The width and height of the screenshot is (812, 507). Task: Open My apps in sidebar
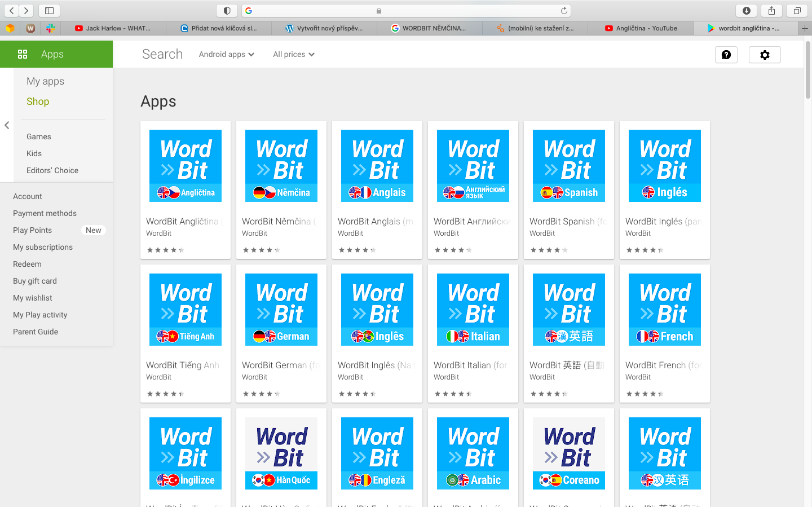(45, 81)
